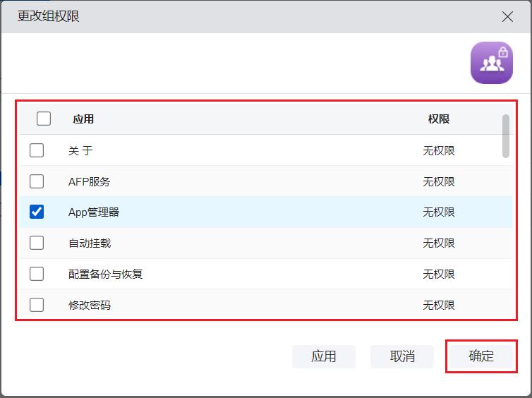The image size is (532, 398).
Task: Open permission dropdown for App管理器 row
Action: click(438, 212)
